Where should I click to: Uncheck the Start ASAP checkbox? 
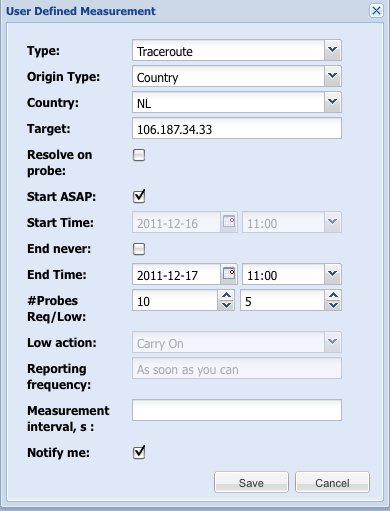139,196
